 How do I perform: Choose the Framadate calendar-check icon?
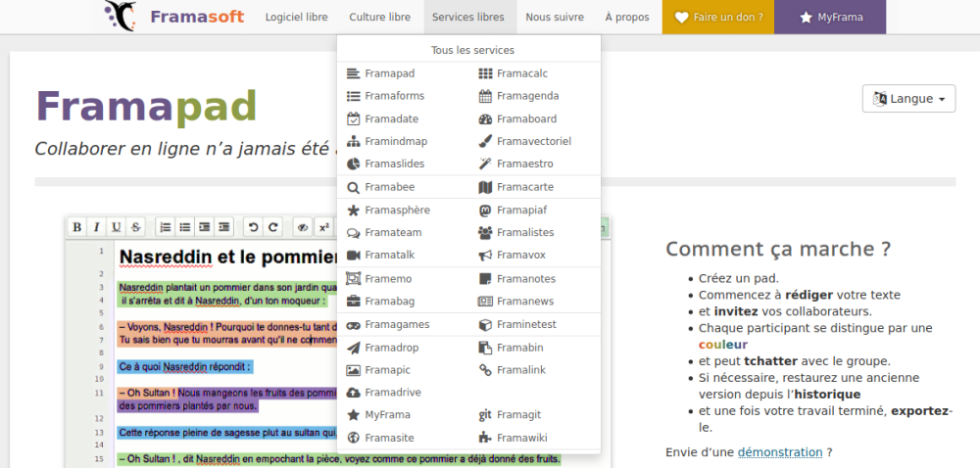pos(353,118)
